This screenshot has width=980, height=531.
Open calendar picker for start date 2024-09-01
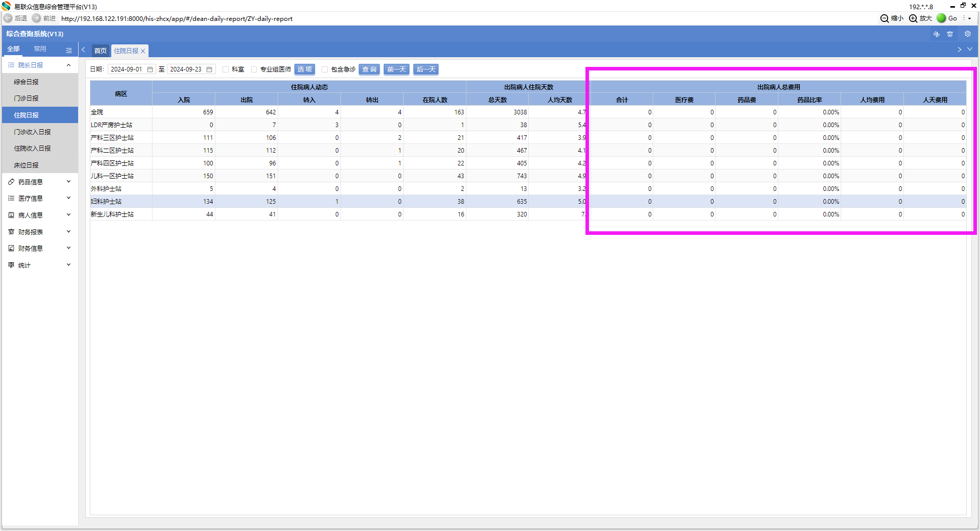150,69
